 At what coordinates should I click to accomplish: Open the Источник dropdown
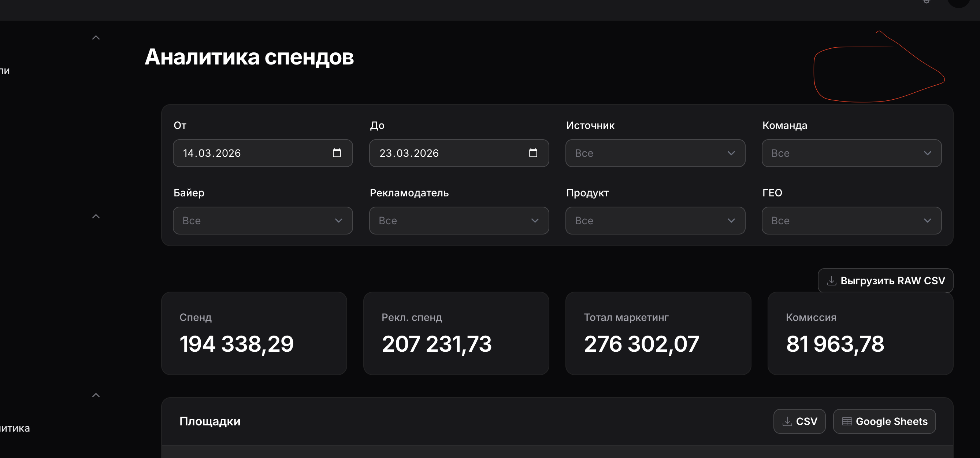(655, 153)
